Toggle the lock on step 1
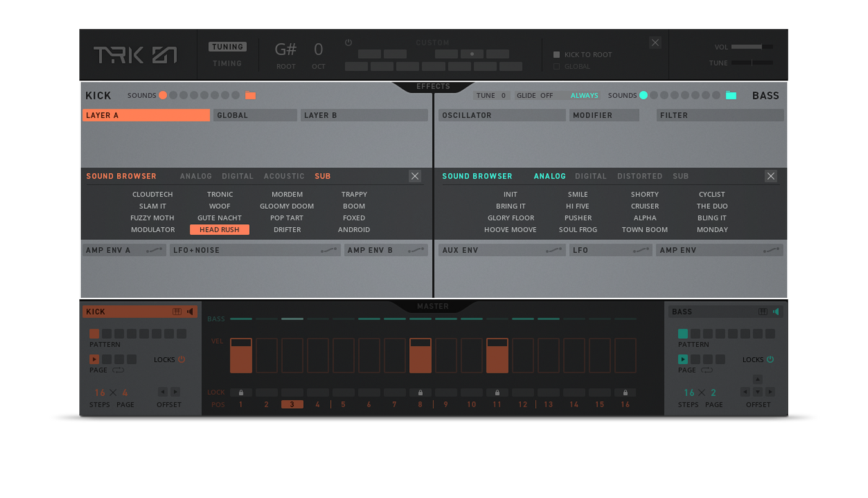The image size is (868, 498). [x=241, y=393]
